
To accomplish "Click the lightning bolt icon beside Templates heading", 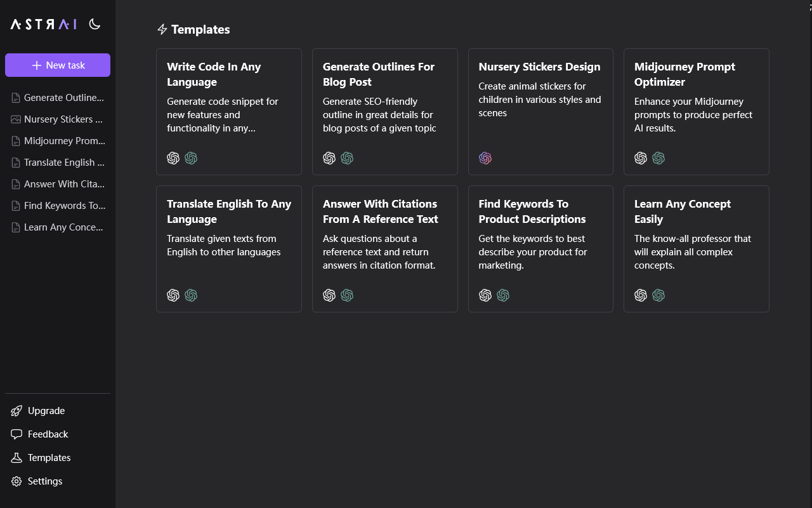I will (x=162, y=29).
